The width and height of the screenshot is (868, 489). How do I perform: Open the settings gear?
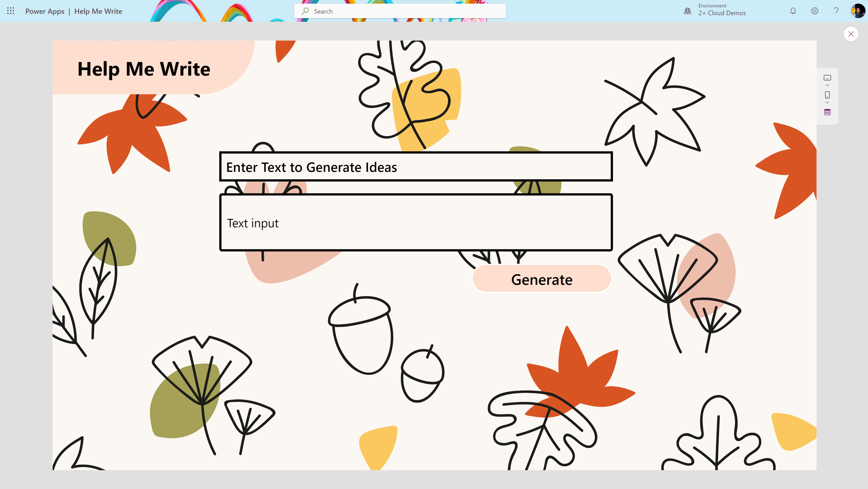pyautogui.click(x=814, y=11)
